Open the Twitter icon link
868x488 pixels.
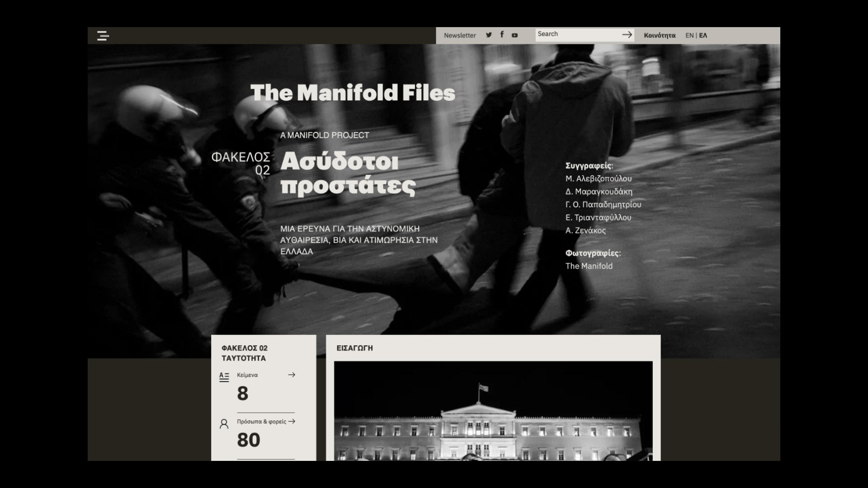click(x=489, y=35)
